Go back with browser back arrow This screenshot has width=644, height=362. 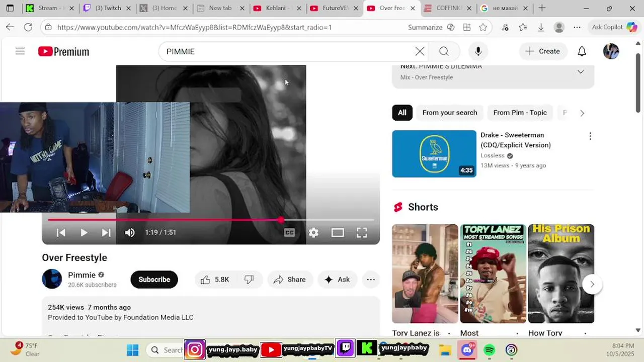tap(10, 27)
